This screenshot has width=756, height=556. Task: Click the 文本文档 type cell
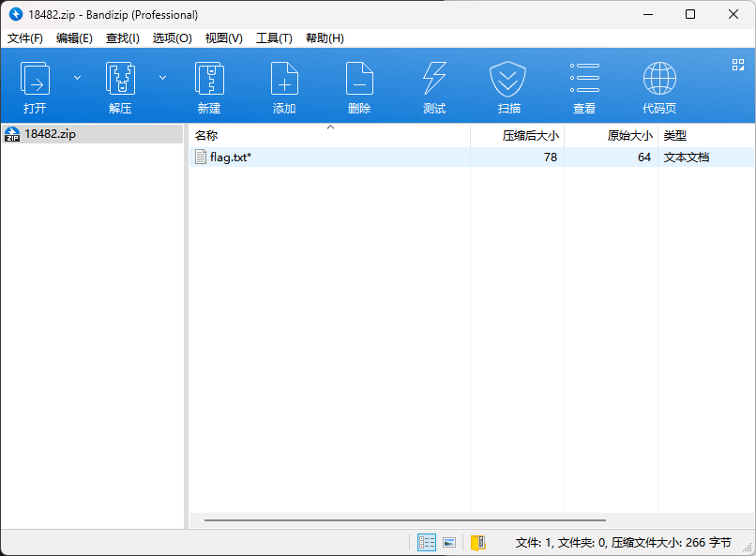tap(686, 158)
